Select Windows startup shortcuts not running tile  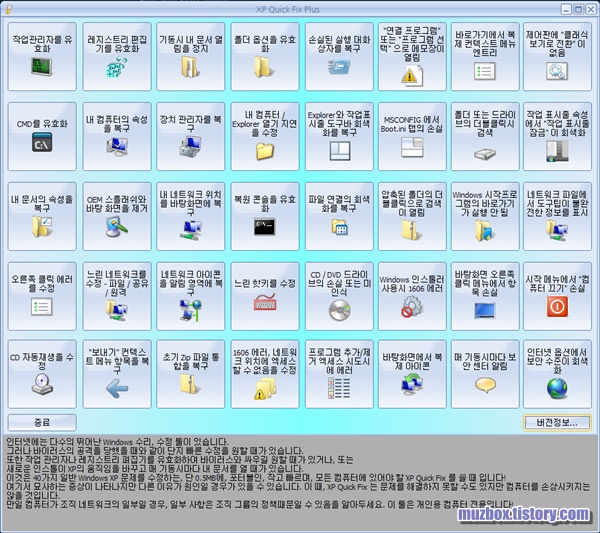click(485, 216)
